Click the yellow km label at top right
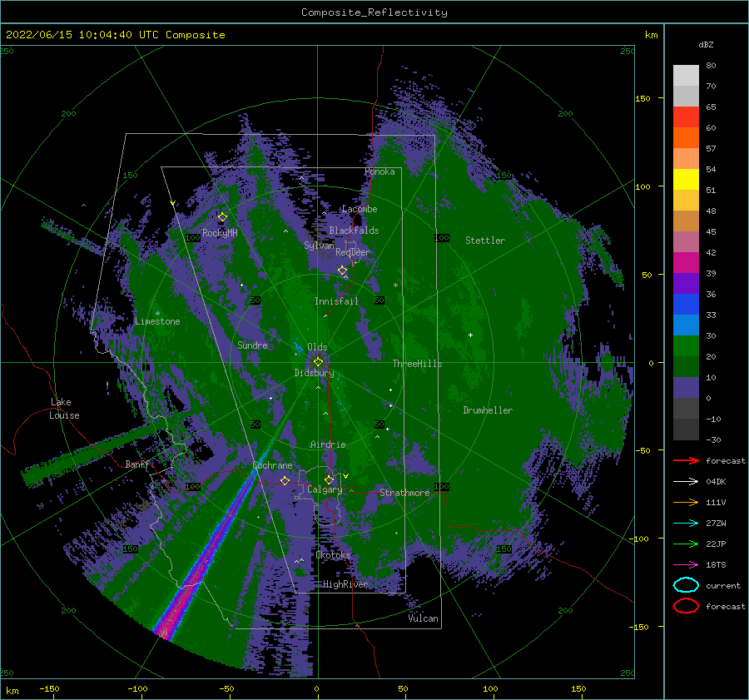Viewport: 749px width, 700px height. 651,35
